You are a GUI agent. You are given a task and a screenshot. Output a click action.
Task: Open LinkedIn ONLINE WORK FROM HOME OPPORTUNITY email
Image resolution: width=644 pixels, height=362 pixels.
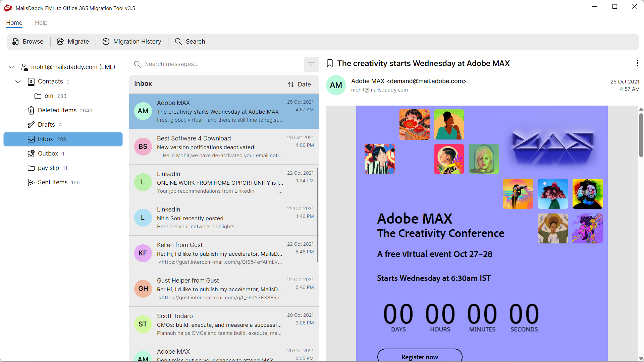pyautogui.click(x=224, y=182)
